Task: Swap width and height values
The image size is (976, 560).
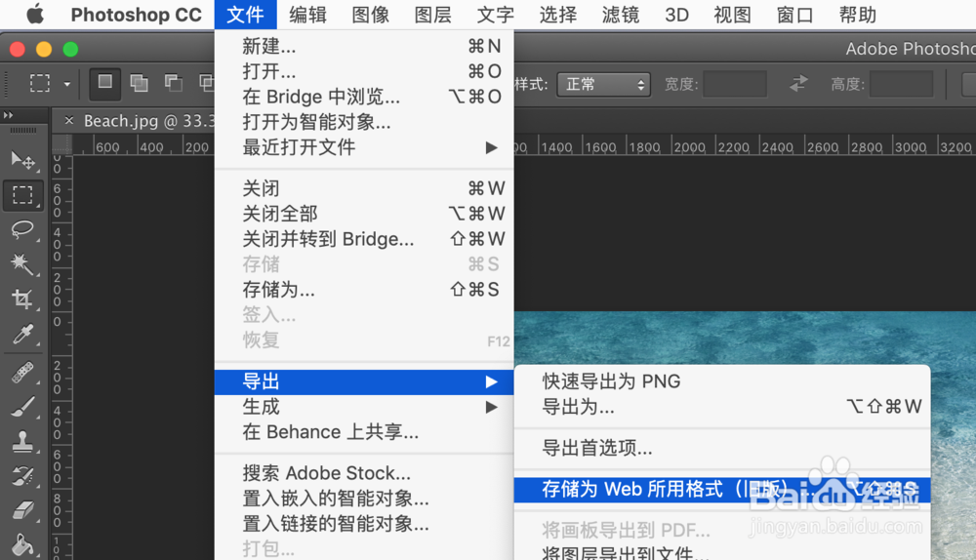Action: 798,83
